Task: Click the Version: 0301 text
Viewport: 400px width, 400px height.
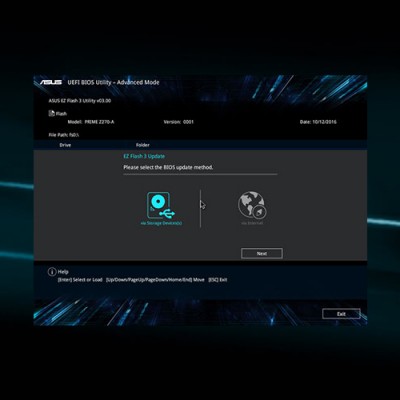Action: [x=179, y=122]
